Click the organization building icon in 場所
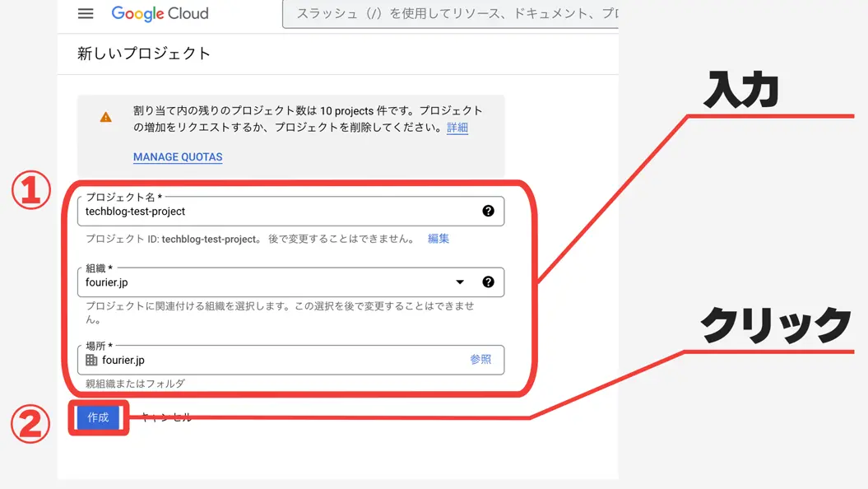 [91, 360]
